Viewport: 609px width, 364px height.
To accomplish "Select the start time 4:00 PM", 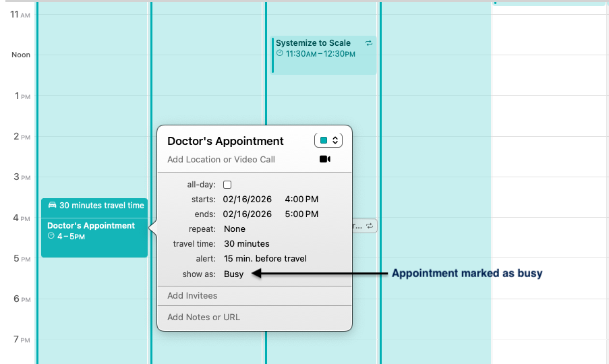I will click(301, 200).
